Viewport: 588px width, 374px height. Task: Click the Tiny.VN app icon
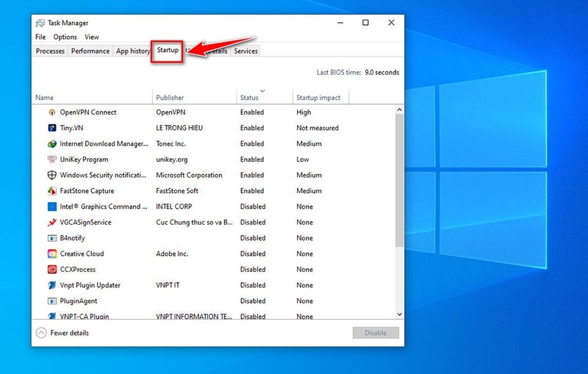click(52, 128)
